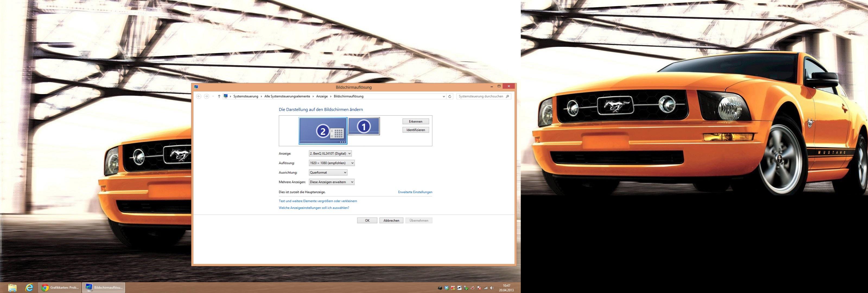This screenshot has height=293, width=868.
Task: Click the Dropbox tray icon
Action: coord(447,288)
